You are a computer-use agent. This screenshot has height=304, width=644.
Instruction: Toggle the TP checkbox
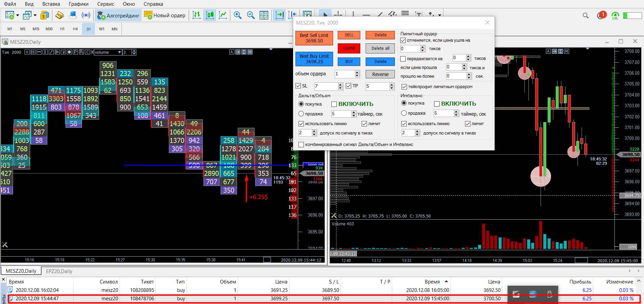pos(349,86)
